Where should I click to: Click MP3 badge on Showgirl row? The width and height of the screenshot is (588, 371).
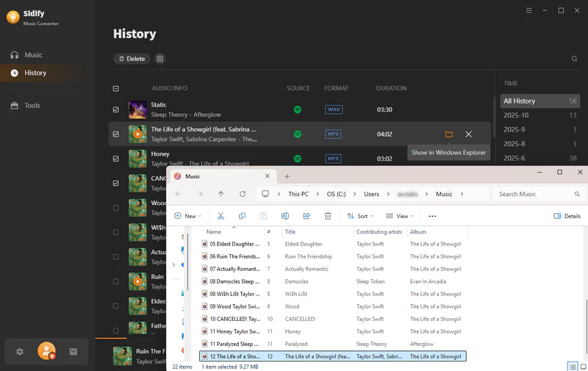333,134
